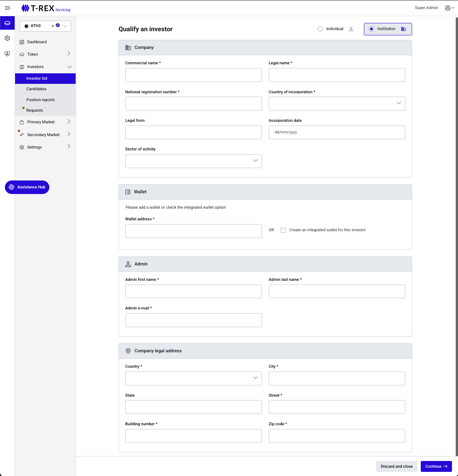Viewport: 458px width, 476px height.
Task: Collapse the sidebar with the hamburger icon
Action: (x=7, y=8)
